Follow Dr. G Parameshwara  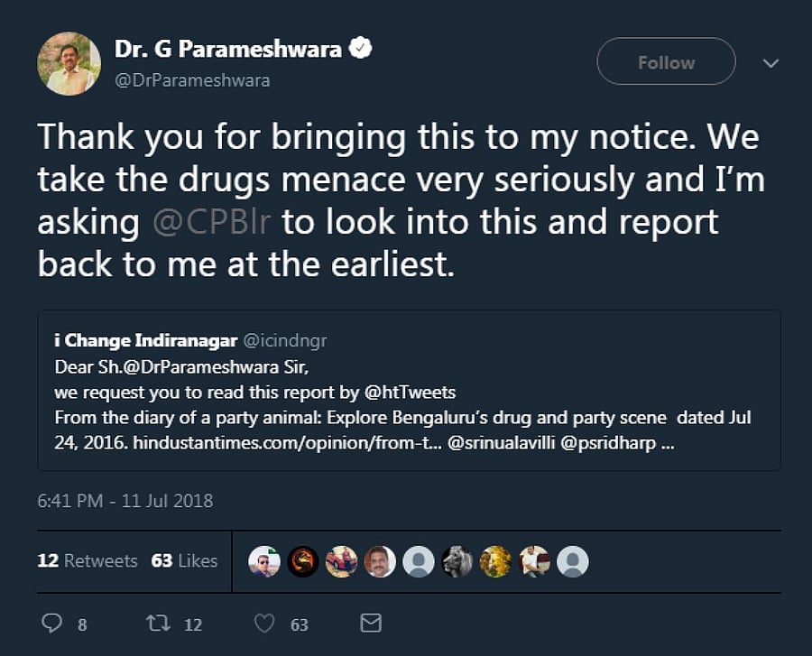(666, 62)
